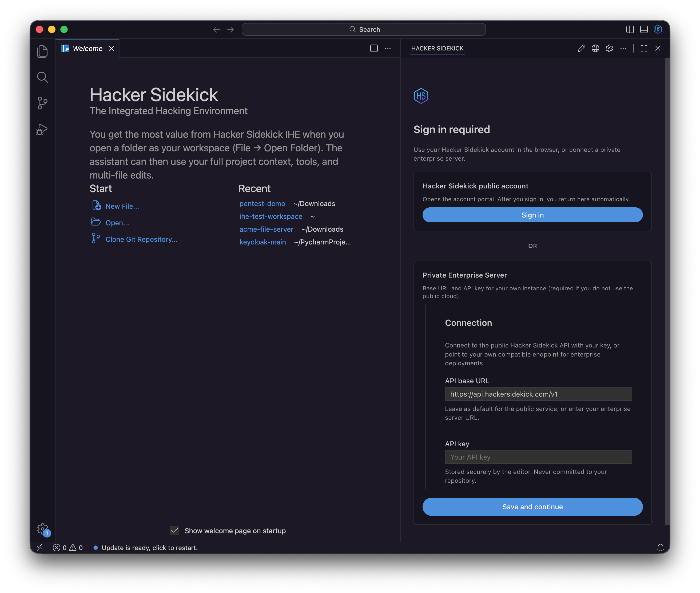The image size is (700, 593).
Task: Click the globe icon in sidekick panel
Action: point(595,48)
